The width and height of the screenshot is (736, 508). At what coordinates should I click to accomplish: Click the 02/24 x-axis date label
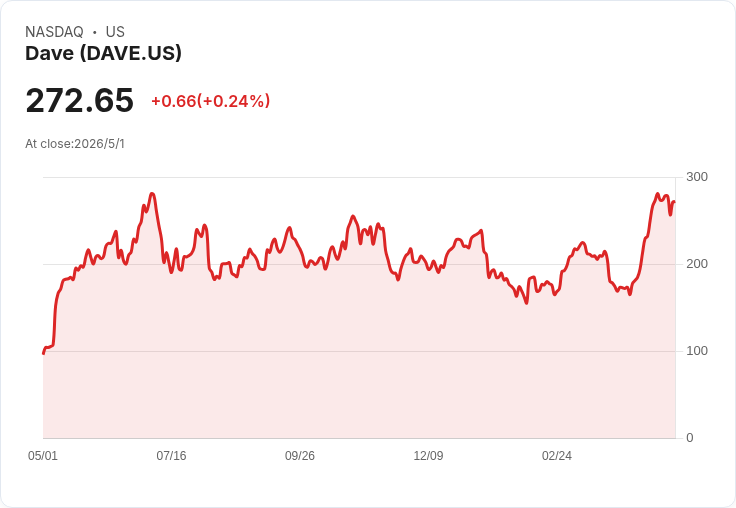pyautogui.click(x=557, y=455)
